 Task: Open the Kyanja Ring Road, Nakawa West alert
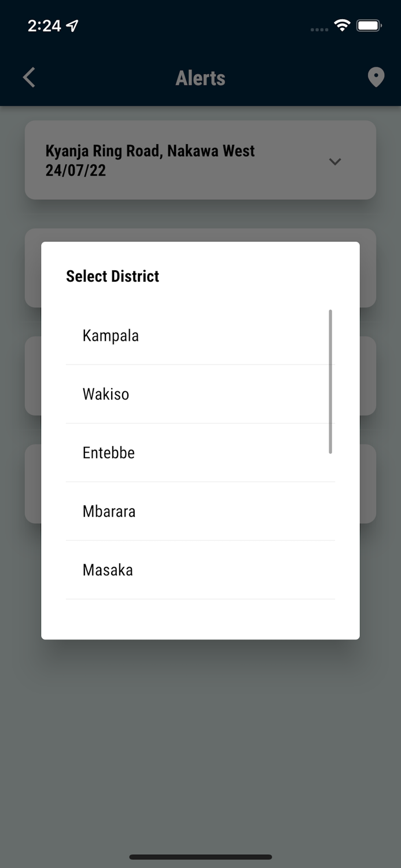[150, 151]
